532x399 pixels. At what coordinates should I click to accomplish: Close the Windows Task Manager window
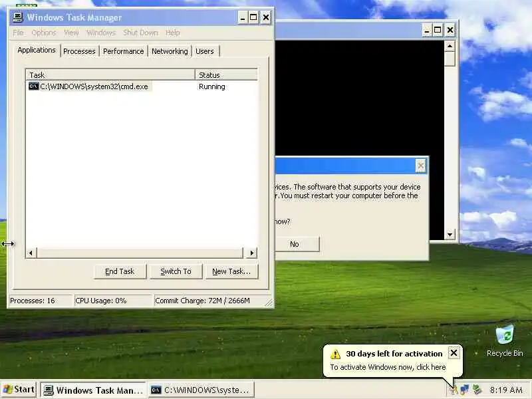click(x=266, y=17)
